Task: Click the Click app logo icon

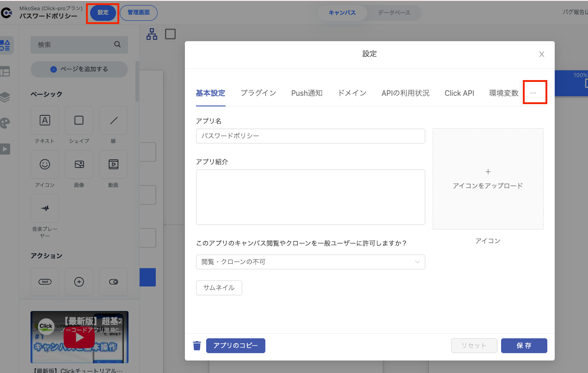Action: click(6, 13)
